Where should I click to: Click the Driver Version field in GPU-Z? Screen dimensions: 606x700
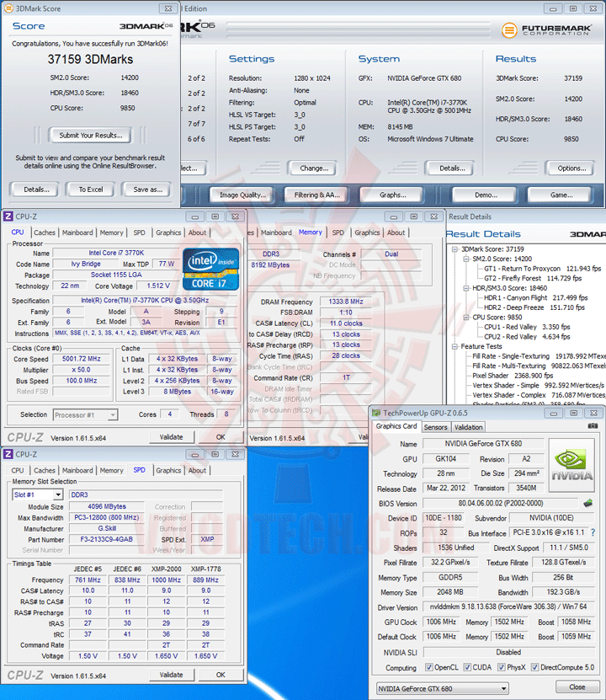[x=508, y=606]
